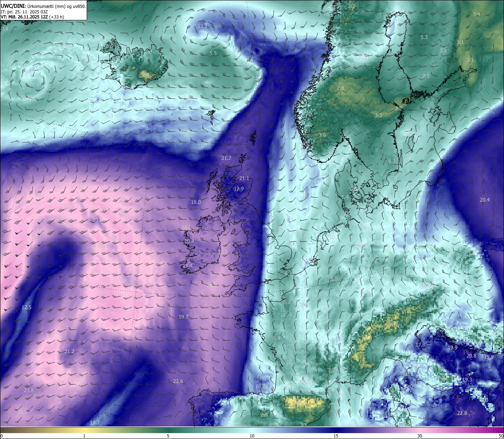This screenshot has width=504, height=439.
Task: Click the 23.8 value label
Action: pos(29,390)
